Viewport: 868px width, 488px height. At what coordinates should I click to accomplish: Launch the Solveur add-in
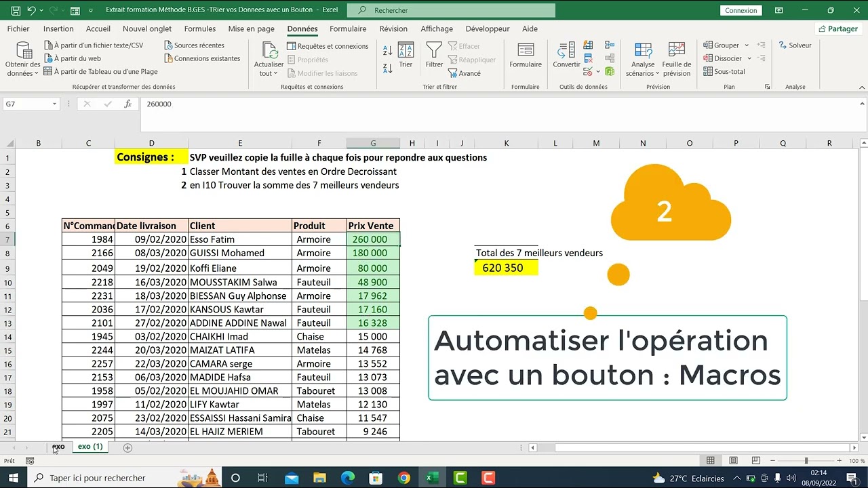795,45
